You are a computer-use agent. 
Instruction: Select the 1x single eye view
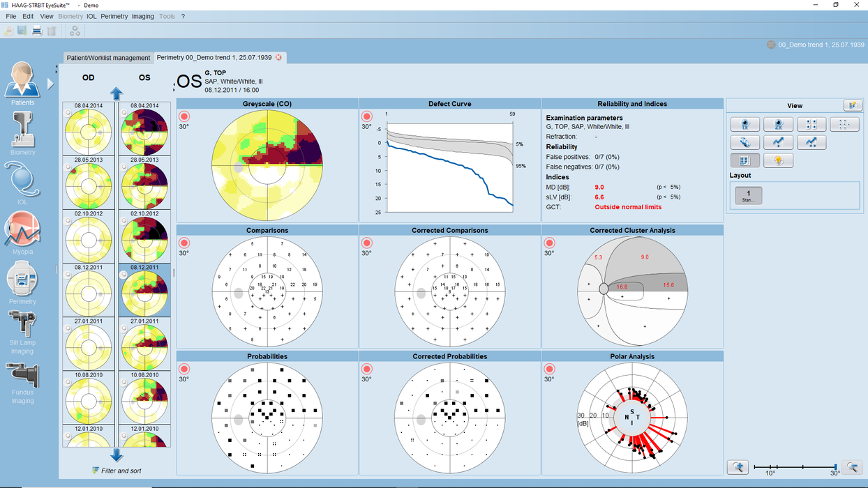coord(746,124)
